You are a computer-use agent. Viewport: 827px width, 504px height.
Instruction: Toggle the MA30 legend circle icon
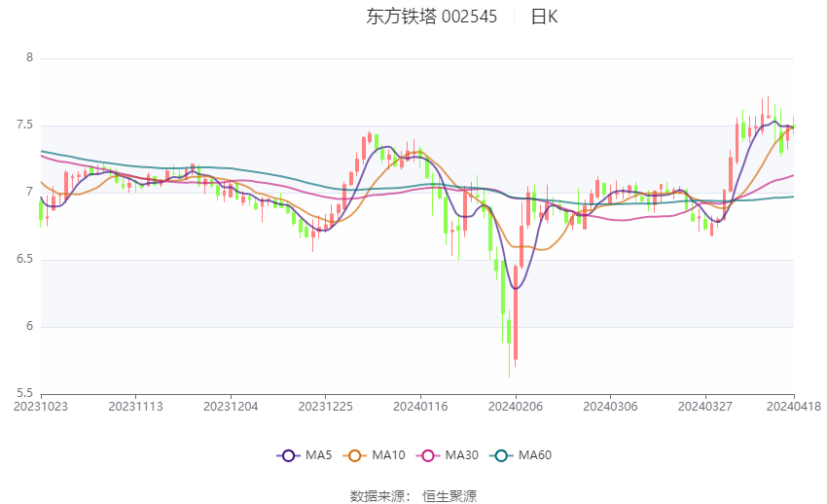pos(428,455)
